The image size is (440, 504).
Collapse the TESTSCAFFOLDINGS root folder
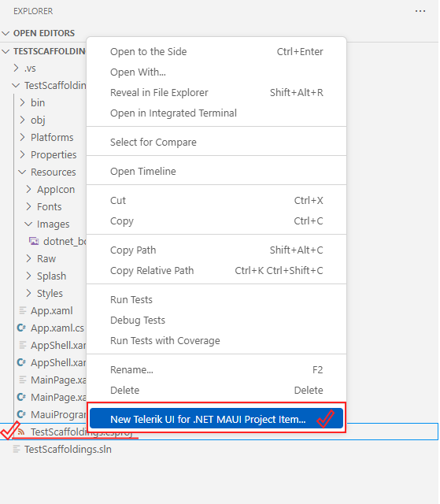[6, 51]
